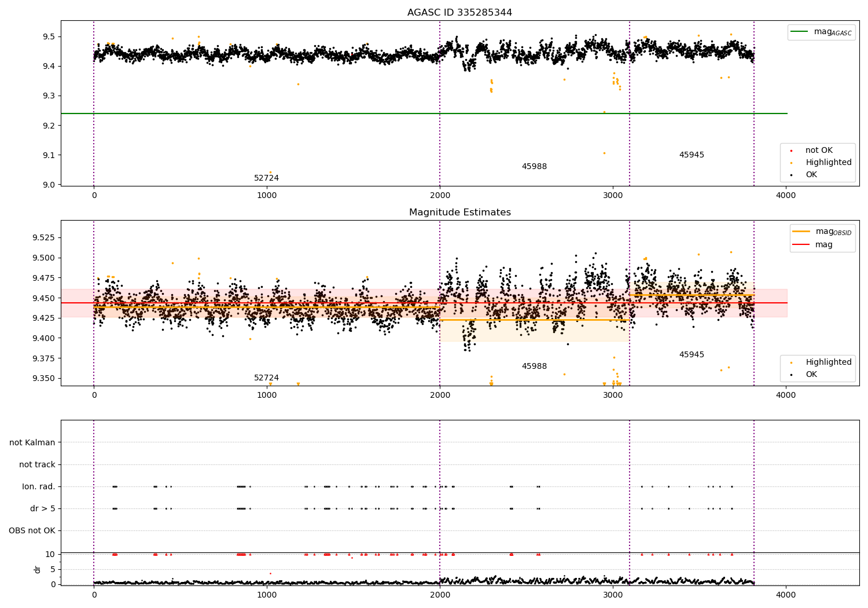Click the green mag AGASC line in the top plot
Image resolution: width=868 pixels, height=608 pixels.
[424, 113]
